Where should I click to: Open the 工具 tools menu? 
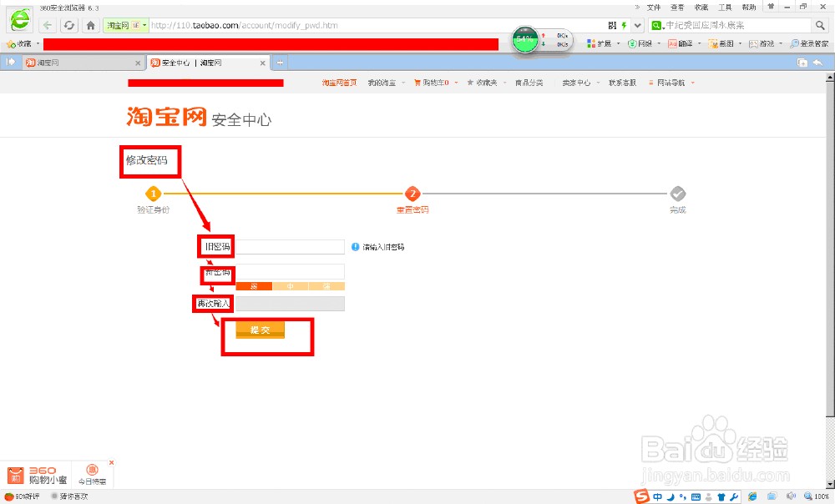point(726,8)
